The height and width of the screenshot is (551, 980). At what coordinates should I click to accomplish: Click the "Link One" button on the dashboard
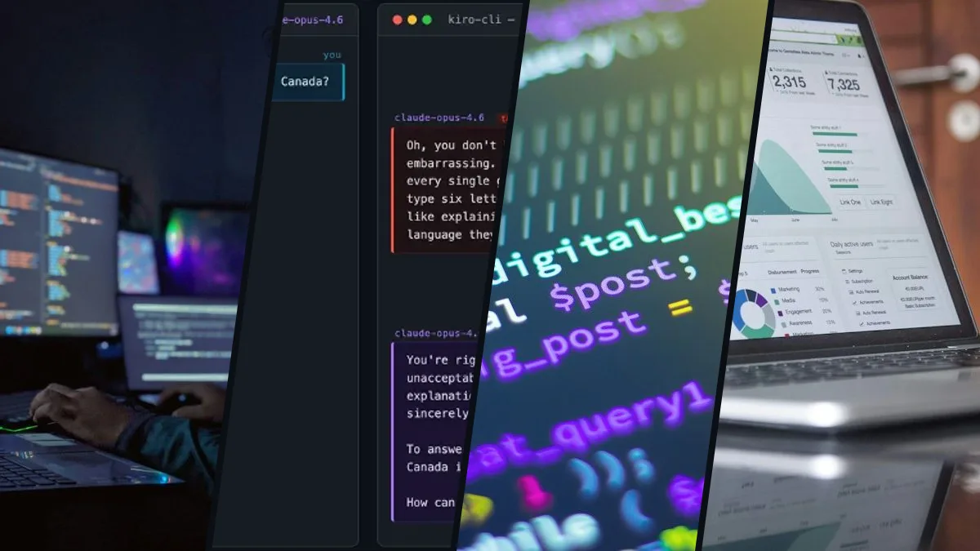pyautogui.click(x=849, y=202)
